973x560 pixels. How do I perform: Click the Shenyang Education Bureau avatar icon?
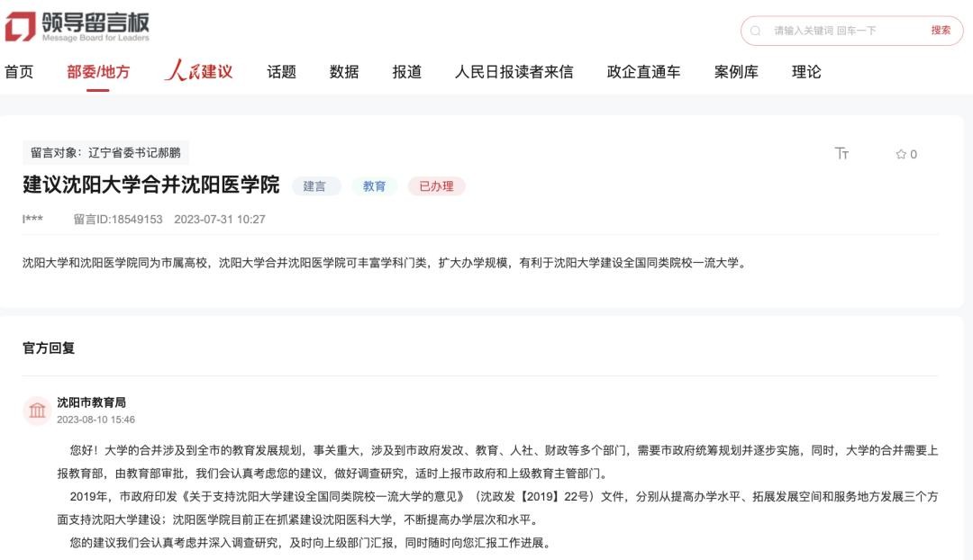[37, 411]
